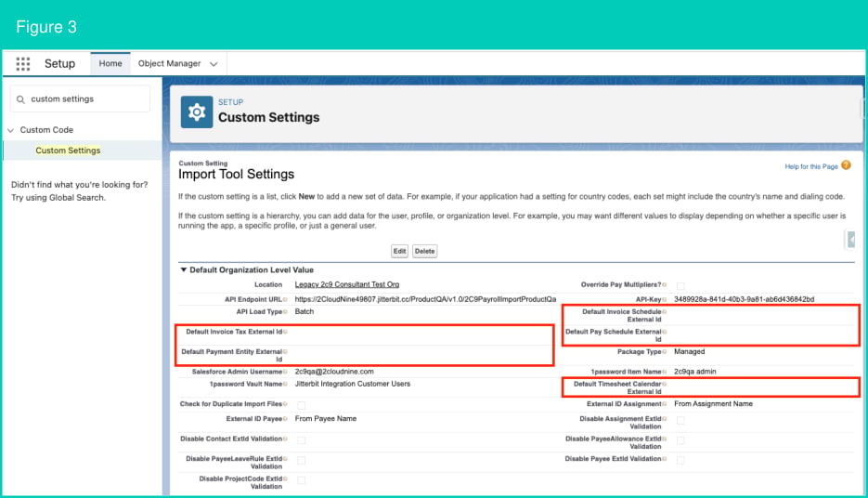Toggle Check for Duplicate Import Files checkbox
Image resolution: width=868 pixels, height=498 pixels.
[x=301, y=405]
